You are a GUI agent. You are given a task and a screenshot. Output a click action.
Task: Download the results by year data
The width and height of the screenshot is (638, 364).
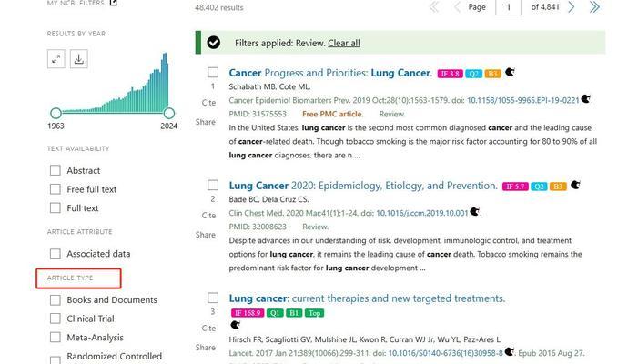tap(79, 59)
